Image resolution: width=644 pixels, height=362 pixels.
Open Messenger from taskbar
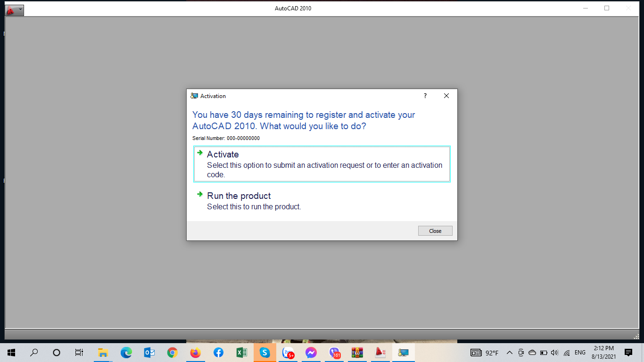click(311, 353)
